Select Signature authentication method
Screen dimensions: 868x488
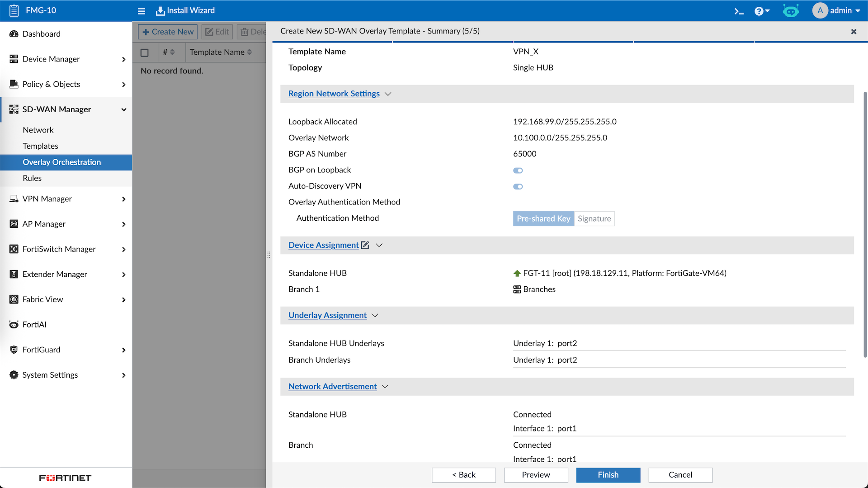pyautogui.click(x=594, y=218)
